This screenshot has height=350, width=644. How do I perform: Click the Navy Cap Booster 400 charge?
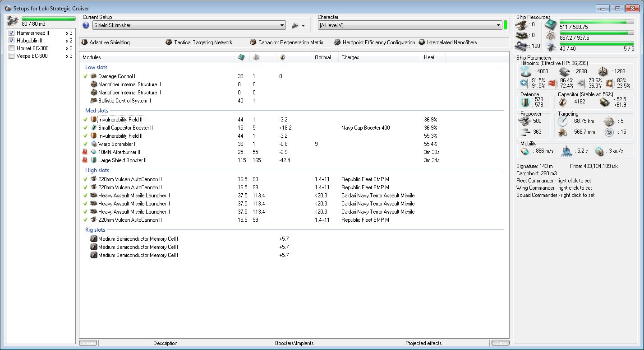pyautogui.click(x=366, y=128)
